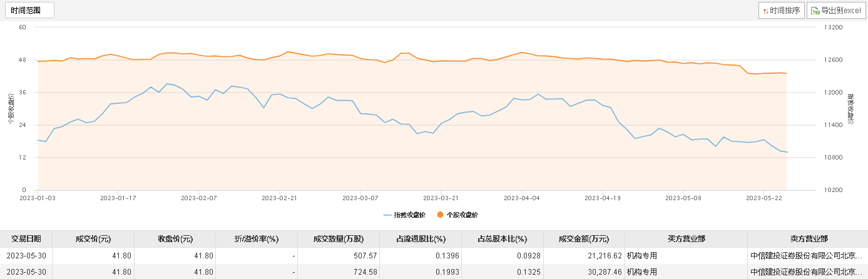
Task: Click the orange 个股收盘价 legend dot
Action: [x=440, y=215]
